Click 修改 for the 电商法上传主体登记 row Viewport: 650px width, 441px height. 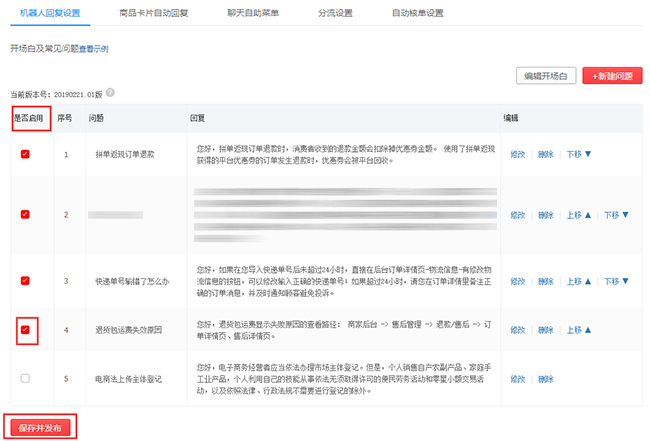point(517,378)
